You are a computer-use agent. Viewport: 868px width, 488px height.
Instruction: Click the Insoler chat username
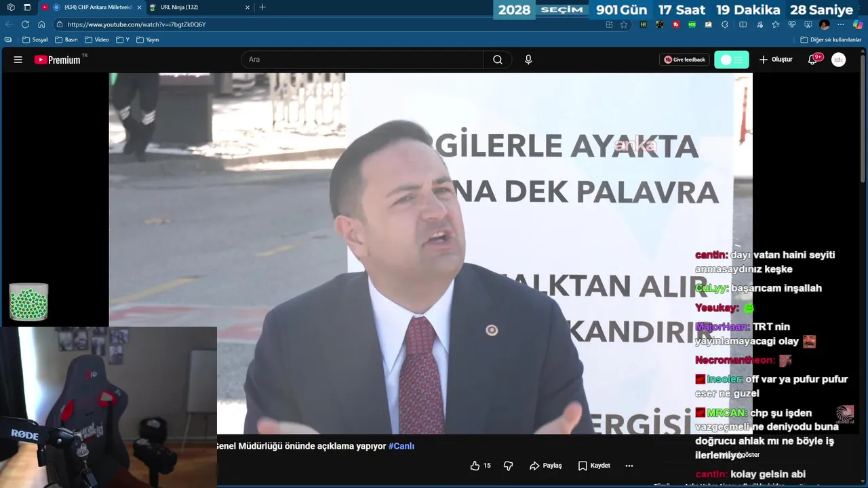[725, 380]
